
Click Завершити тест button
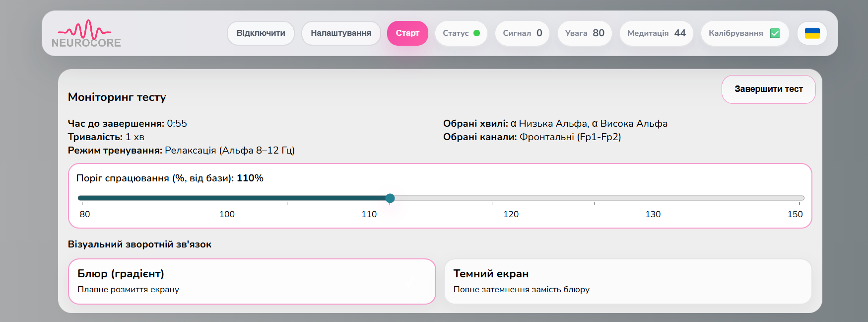(x=768, y=89)
